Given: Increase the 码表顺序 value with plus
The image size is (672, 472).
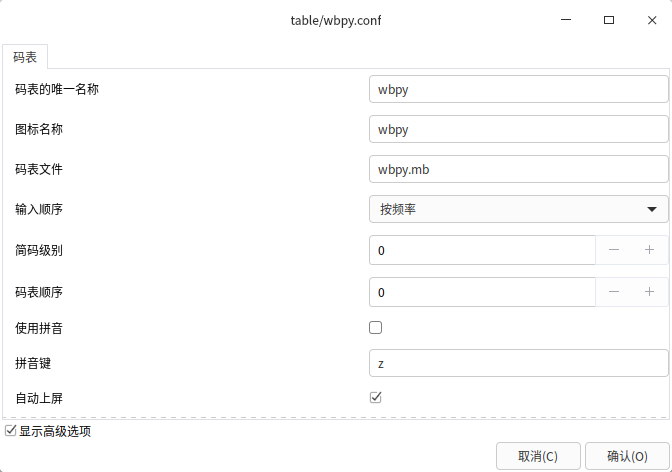Looking at the screenshot, I should coord(650,292).
